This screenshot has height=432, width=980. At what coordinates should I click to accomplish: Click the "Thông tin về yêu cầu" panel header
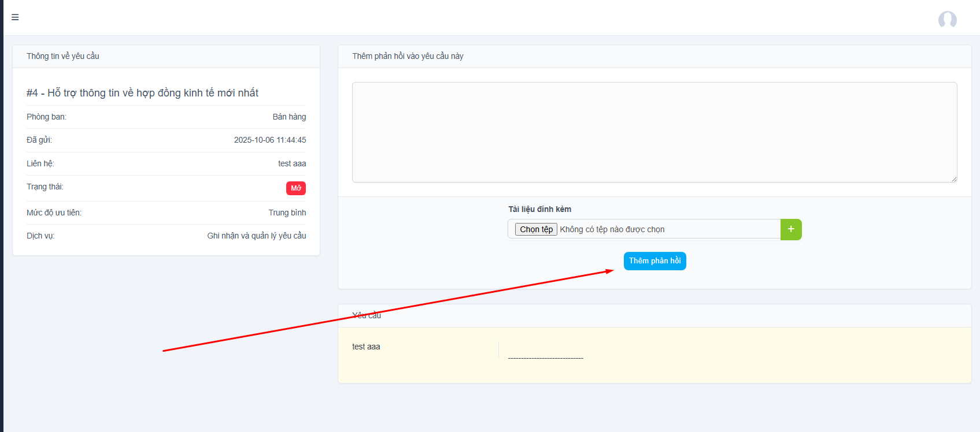(x=63, y=56)
